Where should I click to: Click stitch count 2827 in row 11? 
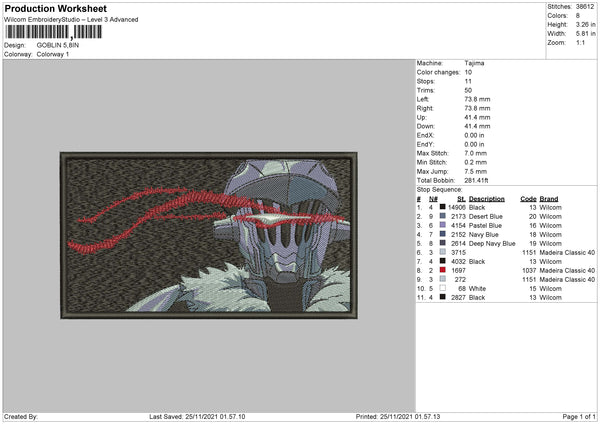[x=458, y=298]
